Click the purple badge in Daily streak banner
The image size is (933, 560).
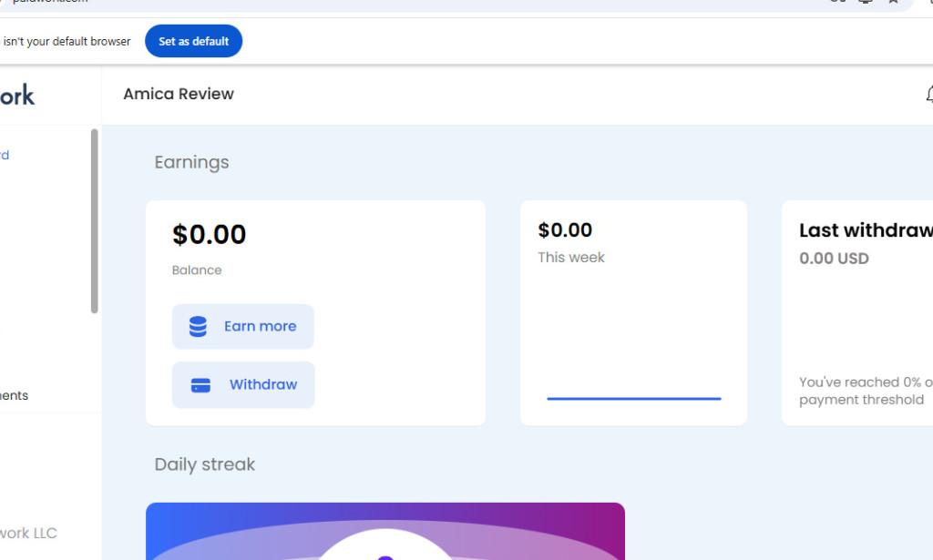pyautogui.click(x=385, y=555)
